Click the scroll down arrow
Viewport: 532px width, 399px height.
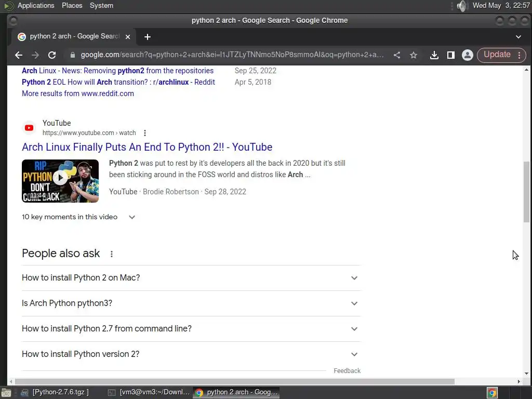526,374
